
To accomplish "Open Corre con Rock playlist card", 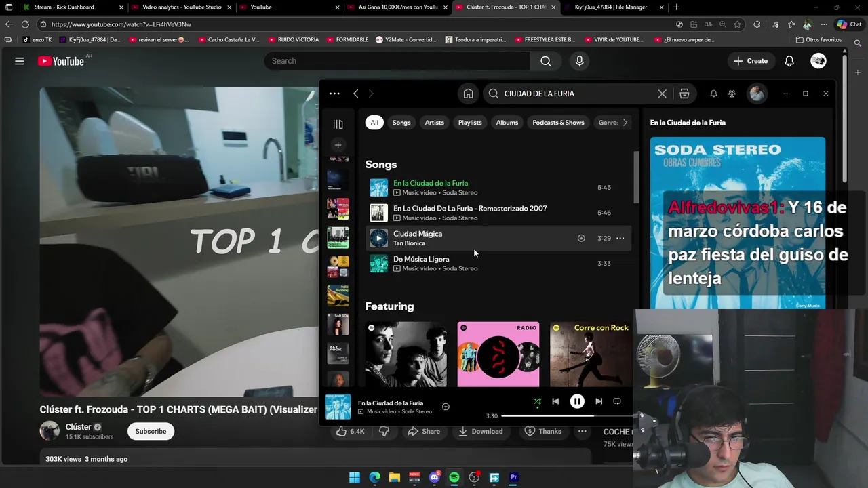I will tap(590, 354).
